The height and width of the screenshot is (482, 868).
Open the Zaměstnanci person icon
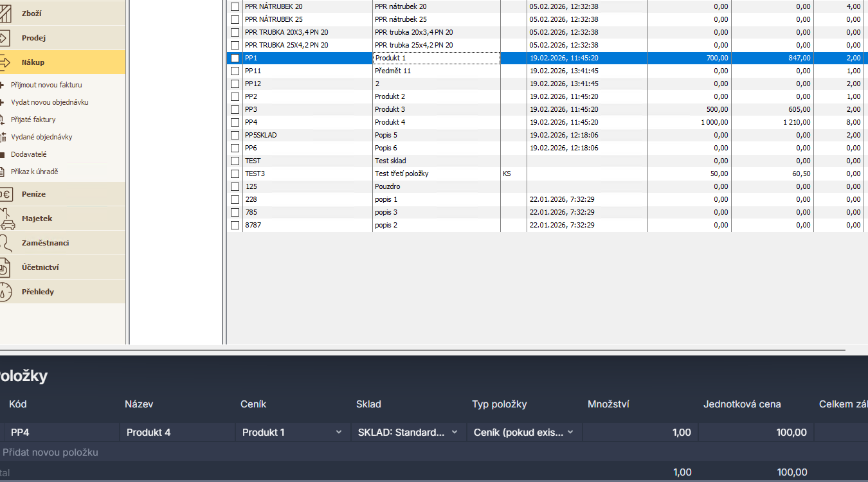(x=5, y=243)
